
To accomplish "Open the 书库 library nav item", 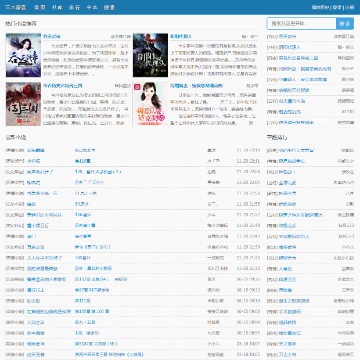I will [x=57, y=7].
